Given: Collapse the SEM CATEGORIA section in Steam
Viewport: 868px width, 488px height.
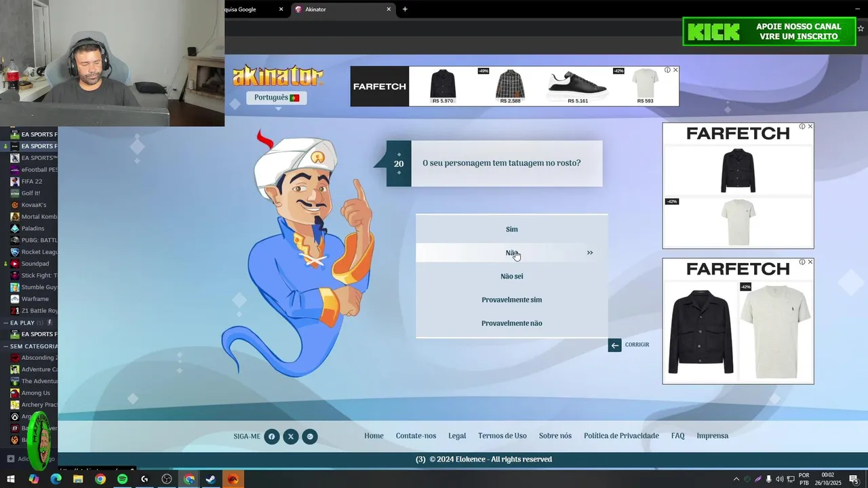Looking at the screenshot, I should [5, 346].
